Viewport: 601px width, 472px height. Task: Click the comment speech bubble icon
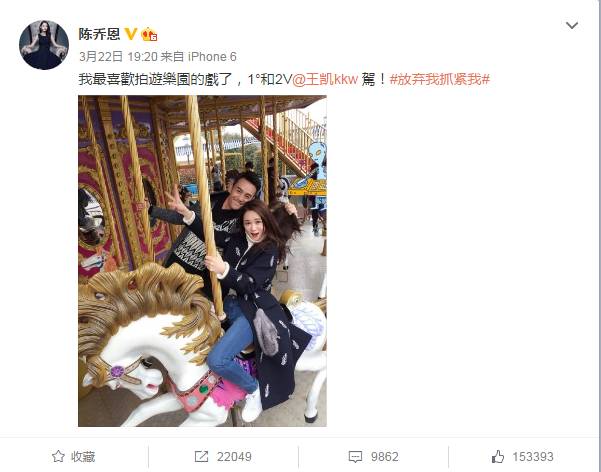[x=355, y=457]
